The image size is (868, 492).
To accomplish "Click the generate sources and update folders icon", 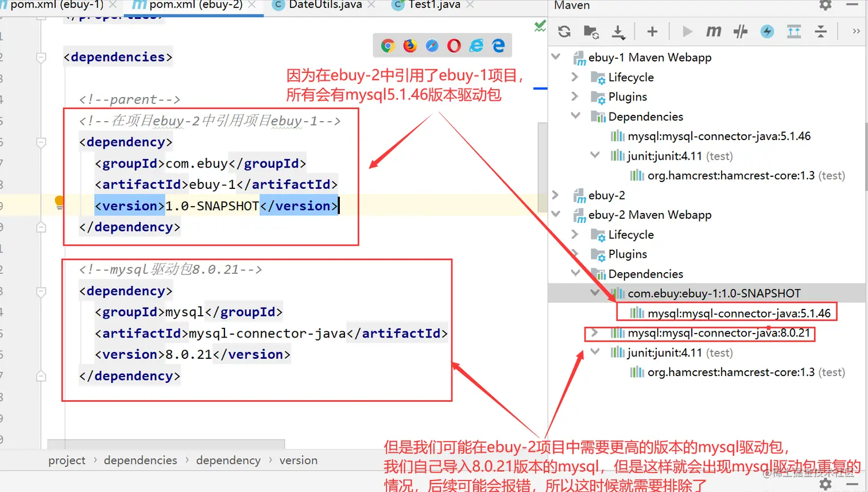I will (x=591, y=32).
